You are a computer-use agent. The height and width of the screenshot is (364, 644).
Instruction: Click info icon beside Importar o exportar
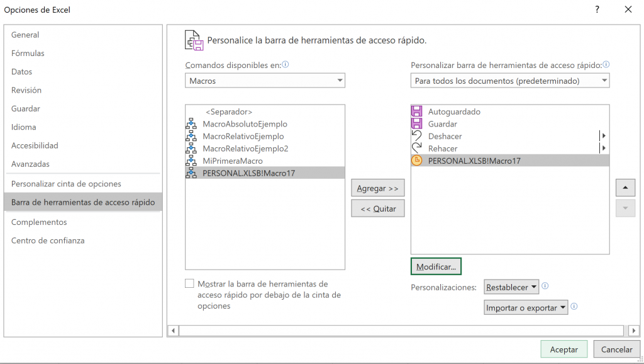(574, 307)
